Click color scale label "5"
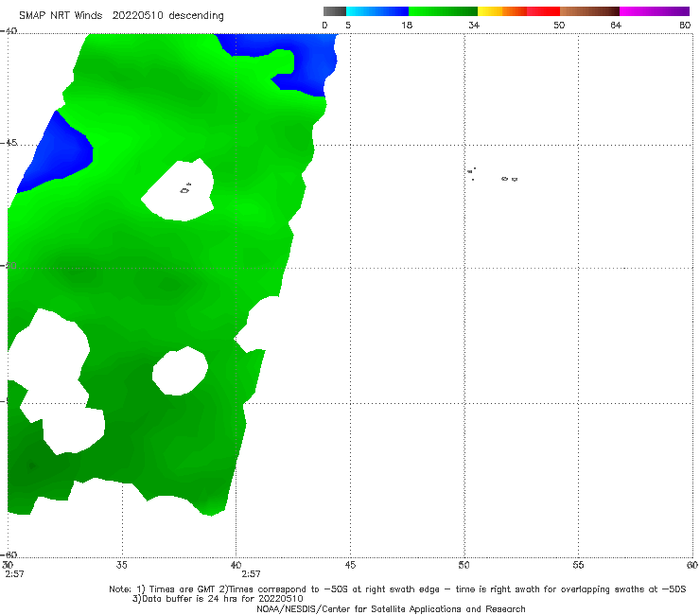 348,25
